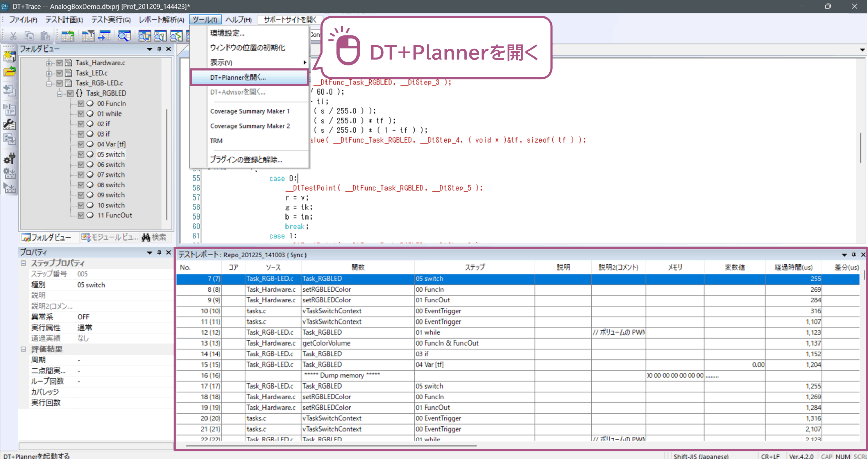Collapse the ステッププロパティ property group

23,263
